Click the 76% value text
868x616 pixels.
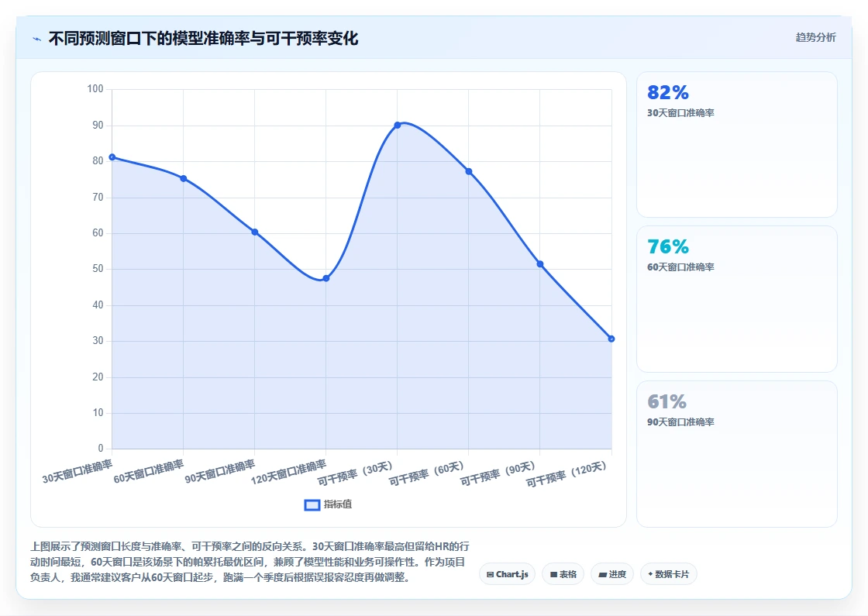click(667, 246)
